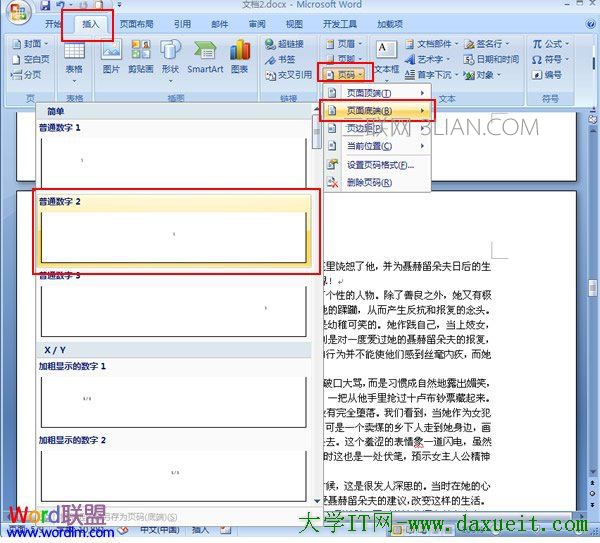Open the Shapes (形状) gallery

pos(170,61)
